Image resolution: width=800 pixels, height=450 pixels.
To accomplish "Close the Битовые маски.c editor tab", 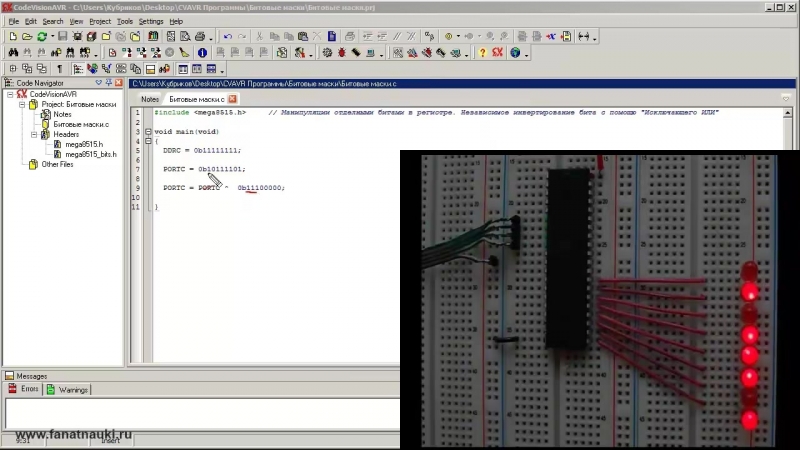I will click(x=233, y=100).
